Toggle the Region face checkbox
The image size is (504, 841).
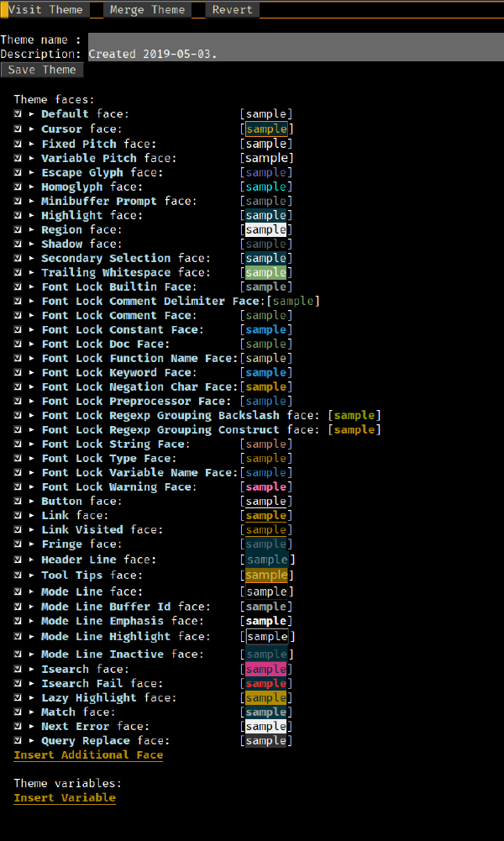pyautogui.click(x=18, y=229)
